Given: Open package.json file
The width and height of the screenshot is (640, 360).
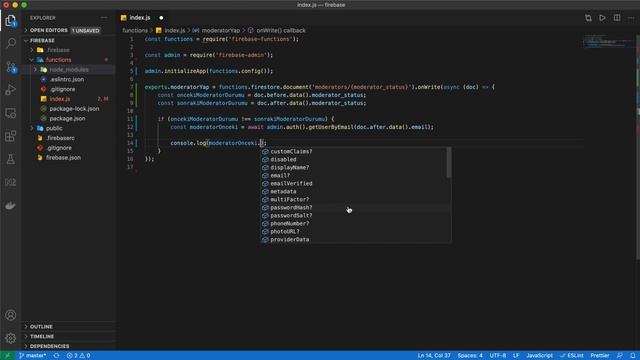Looking at the screenshot, I should pyautogui.click(x=69, y=118).
